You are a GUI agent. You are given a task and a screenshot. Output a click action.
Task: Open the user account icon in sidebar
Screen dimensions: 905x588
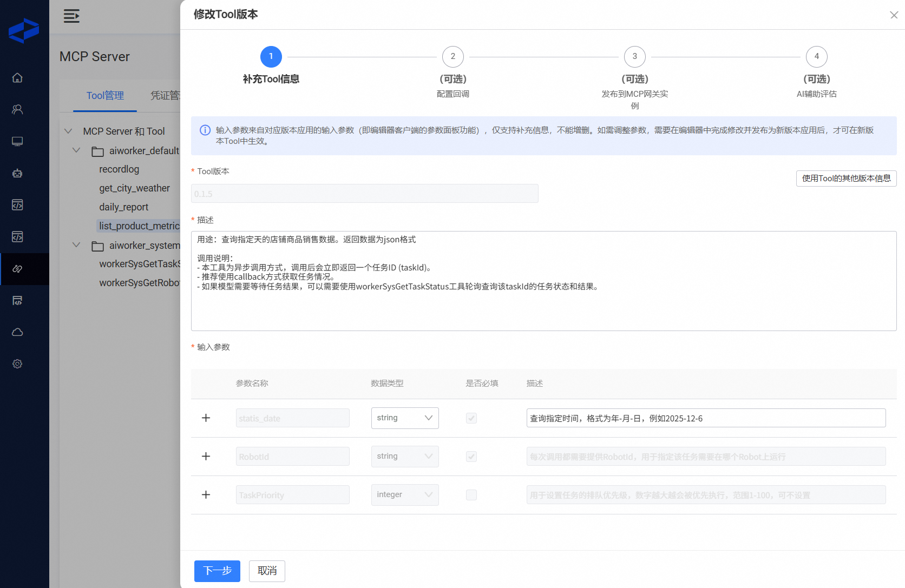pos(17,109)
